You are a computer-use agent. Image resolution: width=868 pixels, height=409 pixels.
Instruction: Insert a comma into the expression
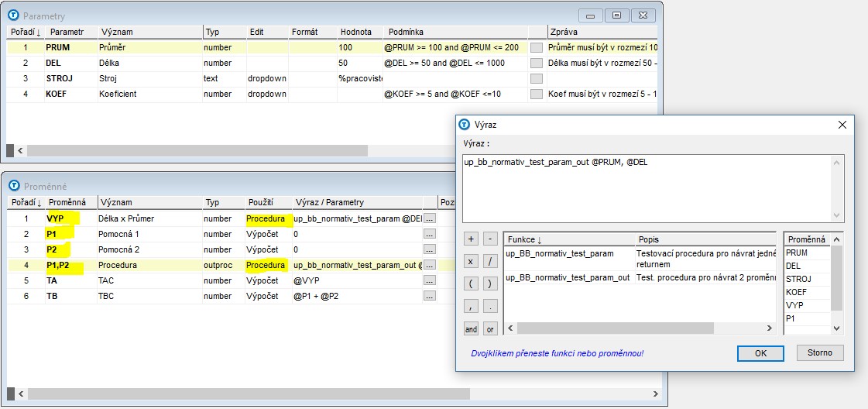tap(471, 307)
